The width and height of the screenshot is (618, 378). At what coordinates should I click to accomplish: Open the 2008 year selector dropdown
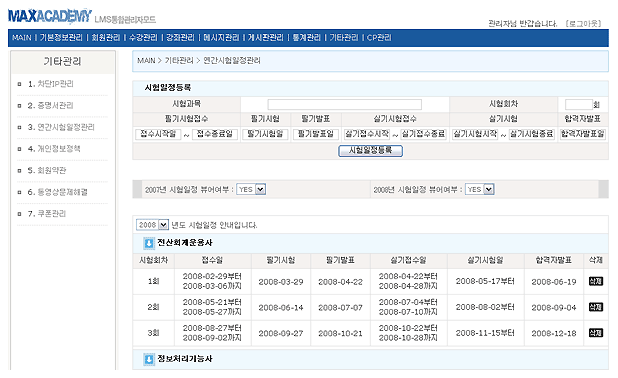[153, 225]
